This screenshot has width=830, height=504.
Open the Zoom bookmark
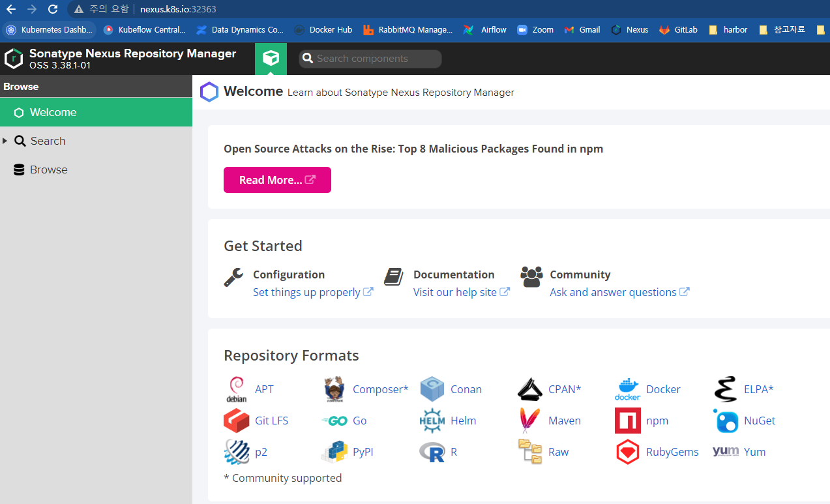[x=535, y=29]
